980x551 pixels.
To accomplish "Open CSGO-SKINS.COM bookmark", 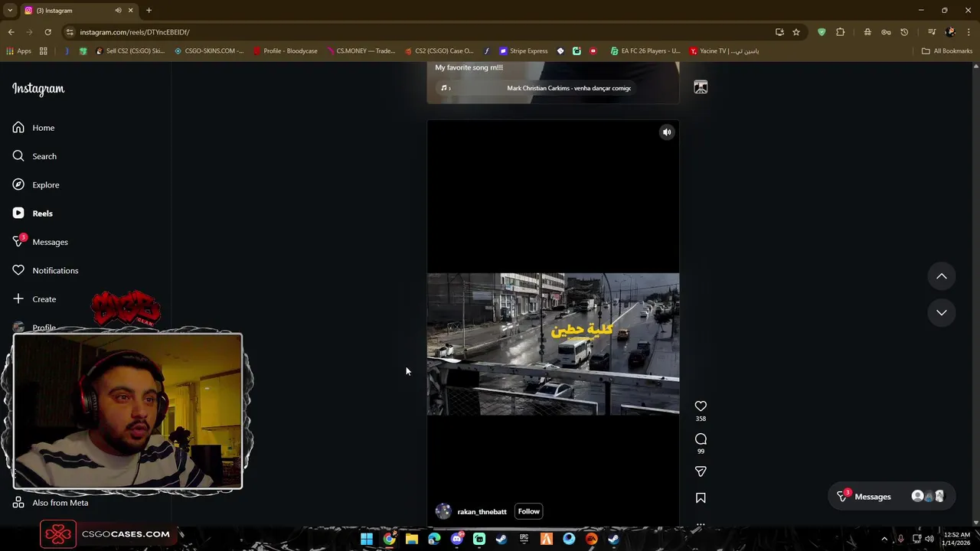I will (209, 51).
